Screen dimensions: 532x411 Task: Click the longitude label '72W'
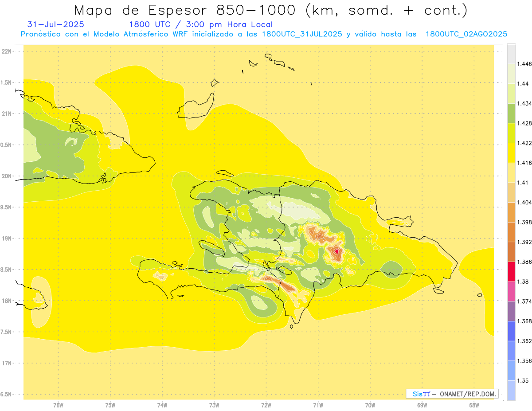coord(266,405)
